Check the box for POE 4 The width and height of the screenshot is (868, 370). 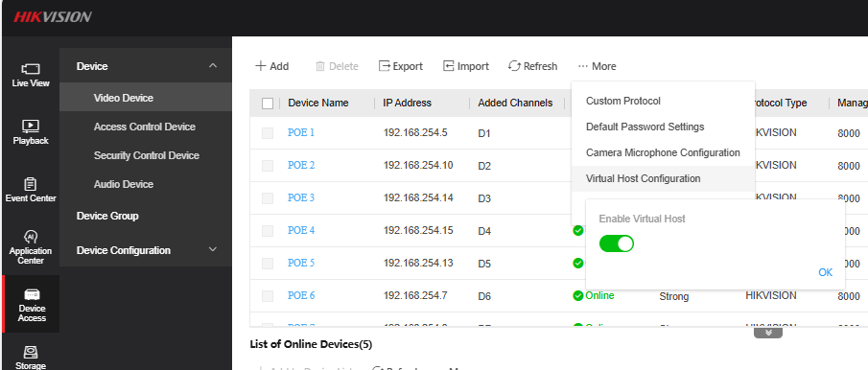[268, 231]
